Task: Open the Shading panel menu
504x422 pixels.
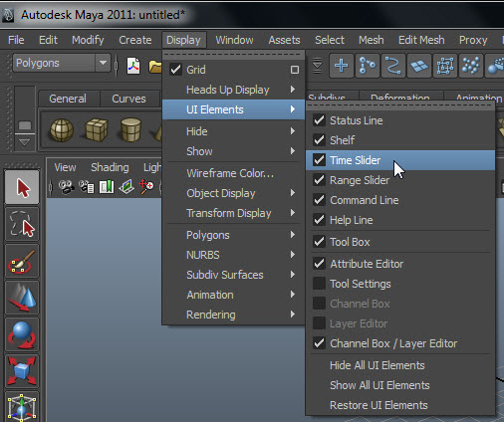Action: [x=110, y=167]
